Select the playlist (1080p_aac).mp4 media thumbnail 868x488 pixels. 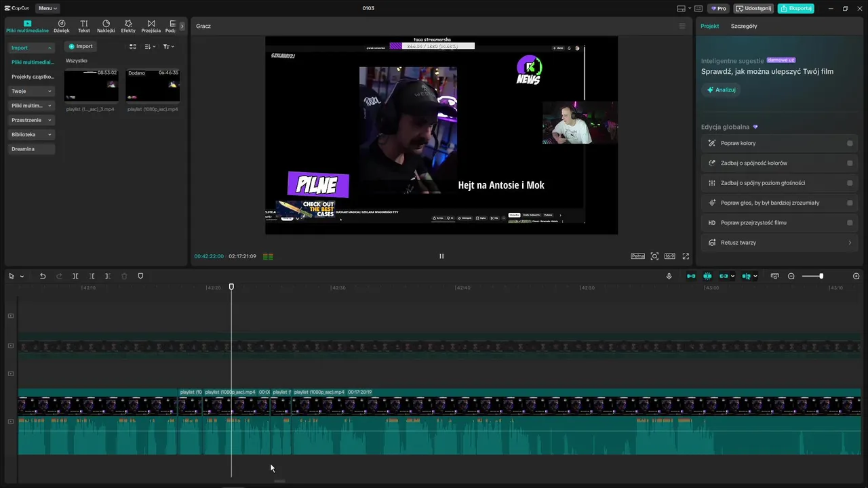click(153, 85)
